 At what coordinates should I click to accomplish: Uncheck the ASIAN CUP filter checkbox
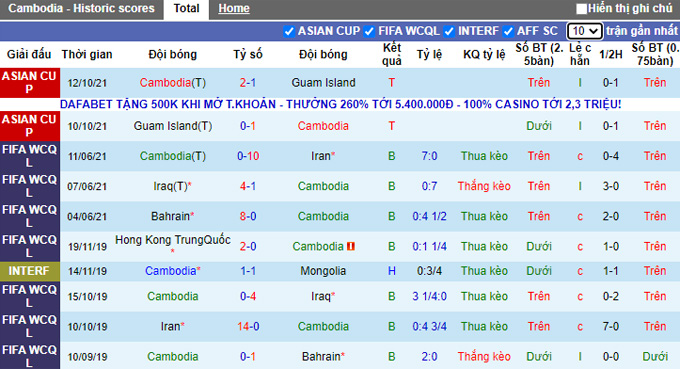pyautogui.click(x=288, y=31)
